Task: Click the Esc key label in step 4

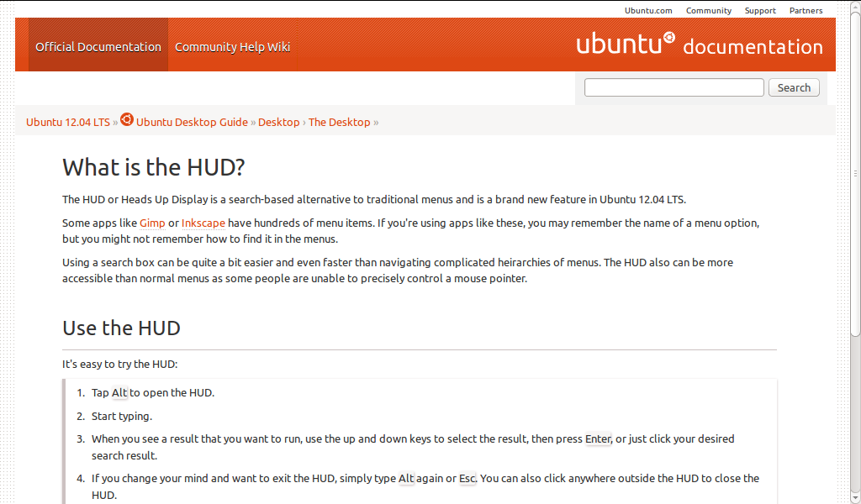Action: [467, 478]
